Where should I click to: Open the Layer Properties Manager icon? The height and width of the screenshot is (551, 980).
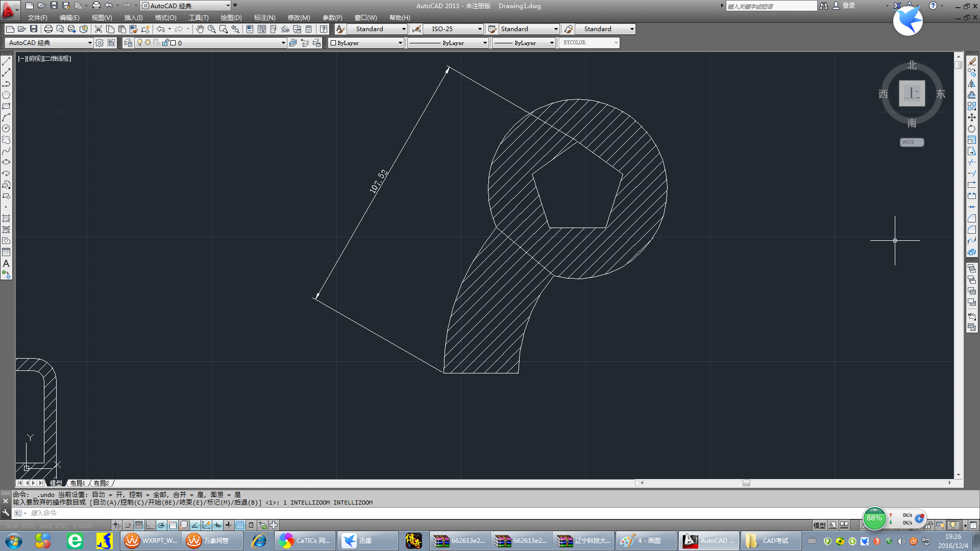click(x=128, y=43)
